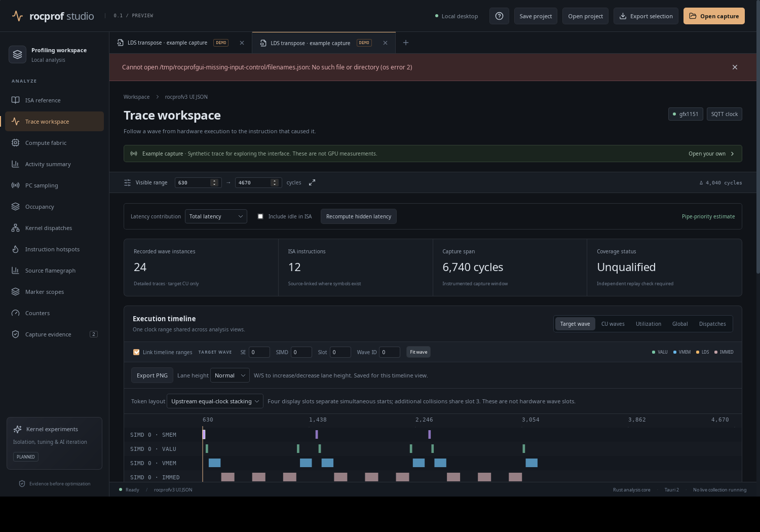The width and height of the screenshot is (760, 532).
Task: Click the Marker scopes layers icon
Action: point(16,292)
